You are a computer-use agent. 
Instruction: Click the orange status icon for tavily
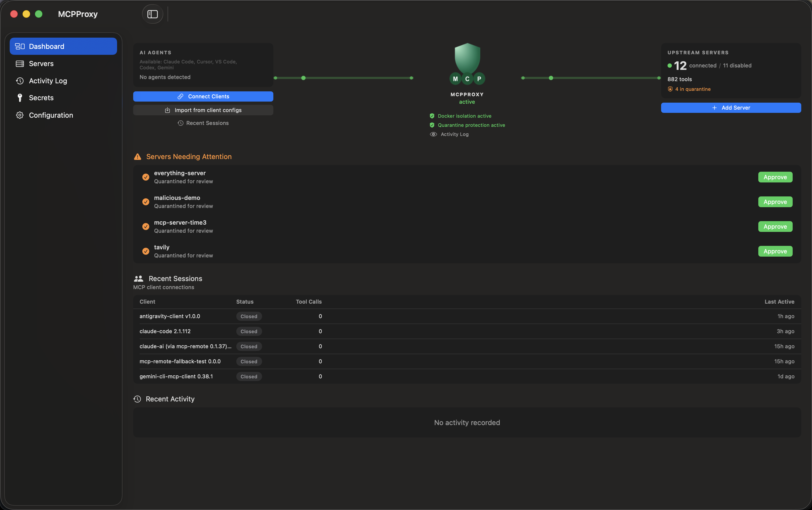tap(146, 251)
